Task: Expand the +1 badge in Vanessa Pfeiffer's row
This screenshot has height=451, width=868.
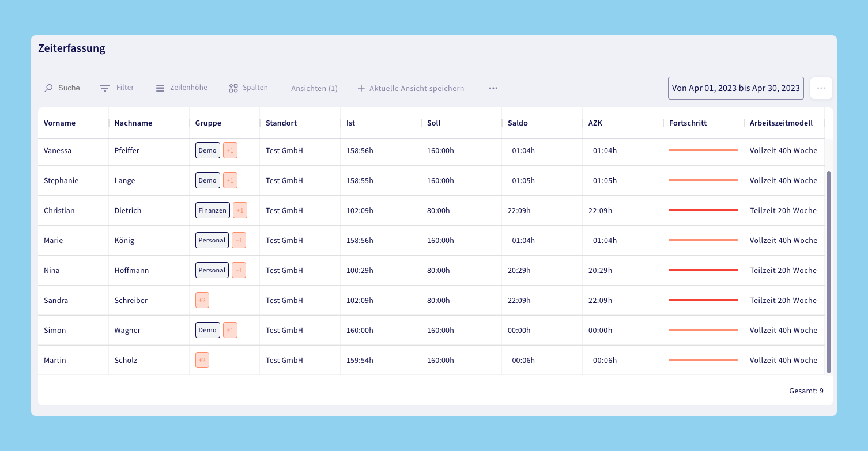Action: click(x=230, y=150)
